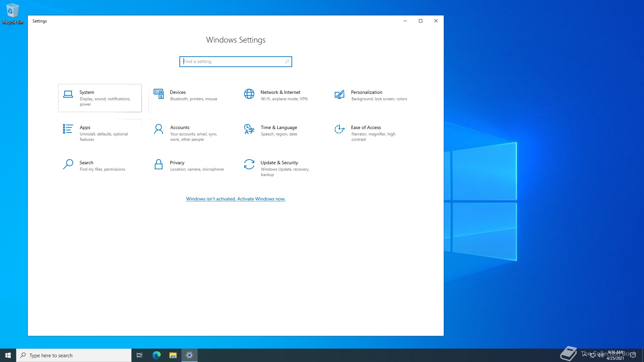Screen dimensions: 644x362
Task: Click the Devices category title
Action: (178, 92)
